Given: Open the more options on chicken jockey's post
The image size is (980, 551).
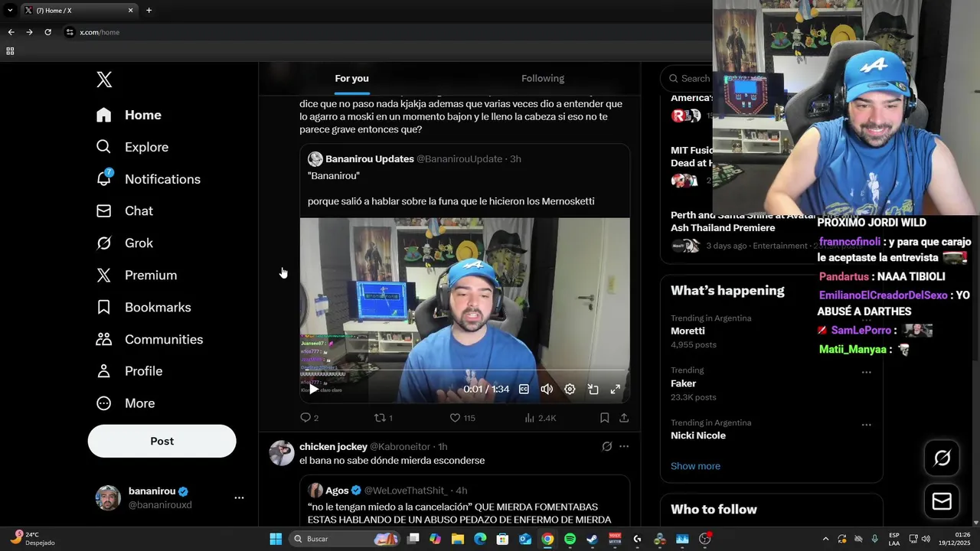Looking at the screenshot, I should tap(624, 446).
